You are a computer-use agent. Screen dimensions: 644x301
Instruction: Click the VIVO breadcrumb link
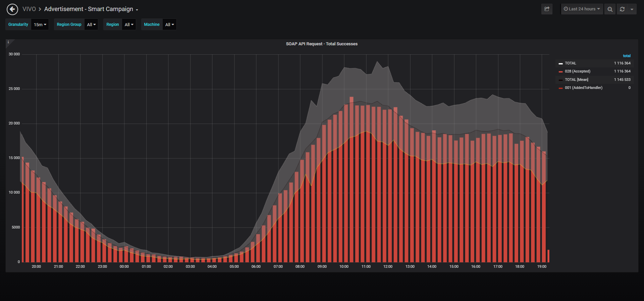(x=29, y=9)
